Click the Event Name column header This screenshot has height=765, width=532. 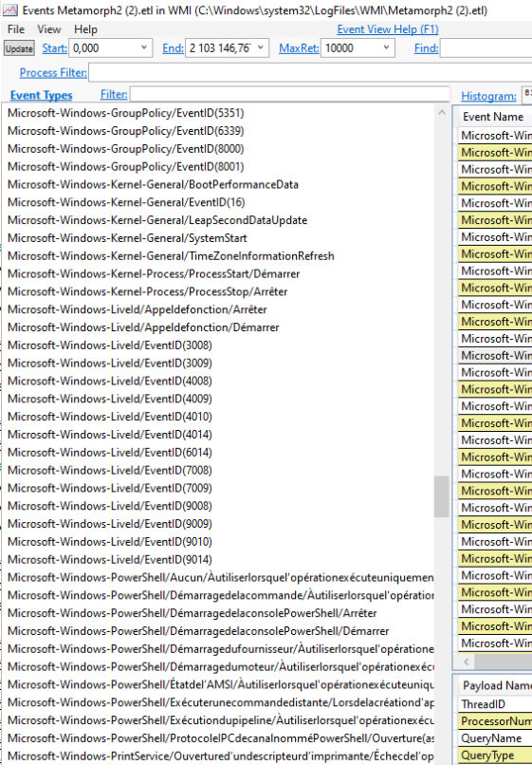(493, 117)
